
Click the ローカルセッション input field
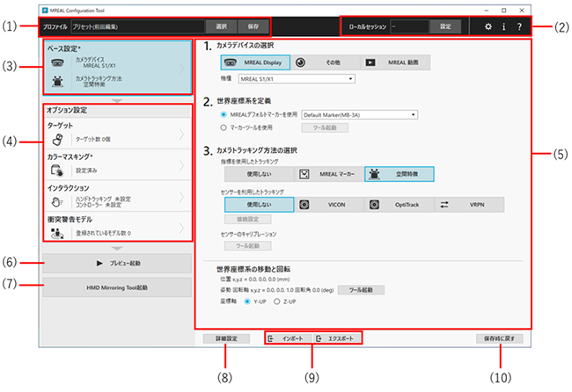(x=410, y=26)
